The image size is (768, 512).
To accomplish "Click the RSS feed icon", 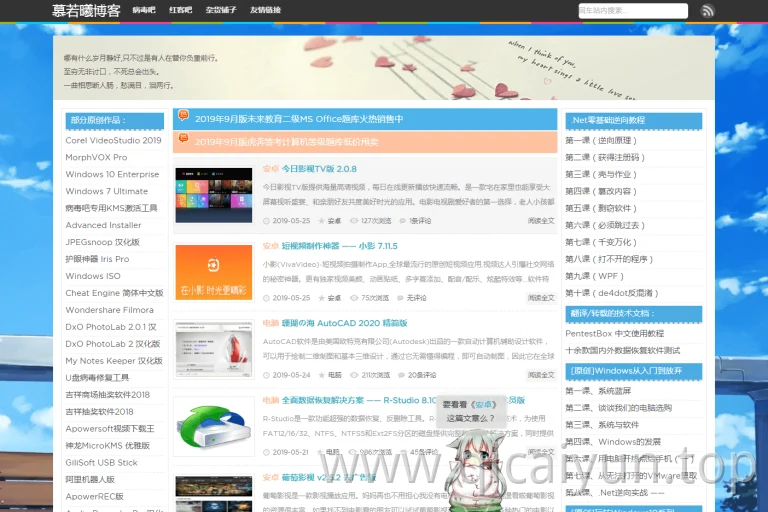I will coord(707,10).
